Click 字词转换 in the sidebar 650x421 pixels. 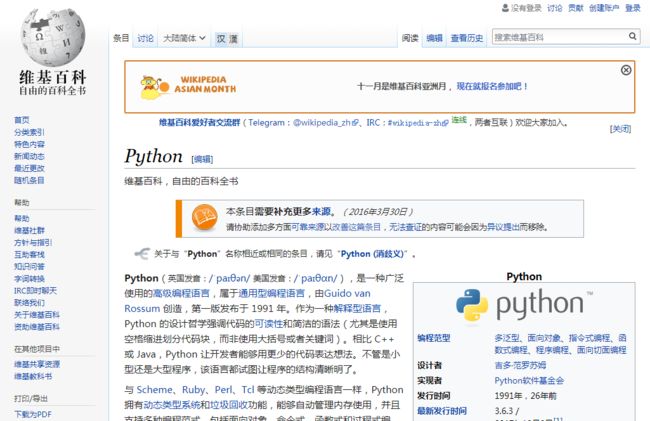29,278
